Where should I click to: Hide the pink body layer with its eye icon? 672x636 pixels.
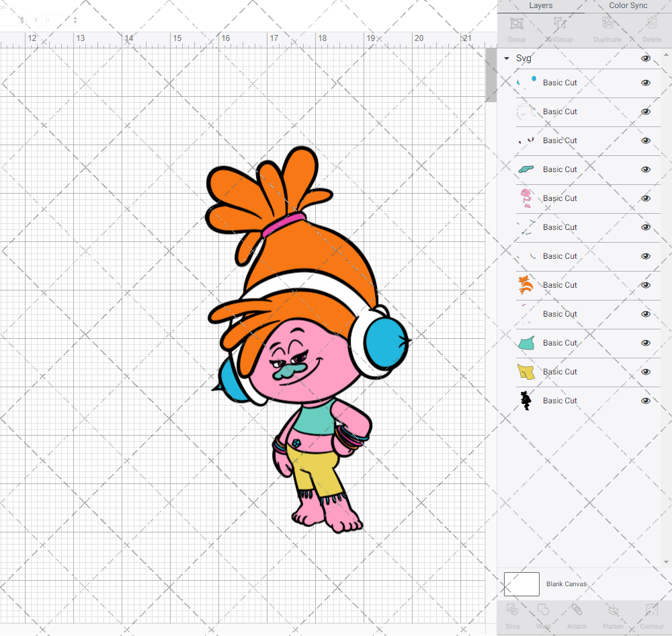[x=646, y=198]
